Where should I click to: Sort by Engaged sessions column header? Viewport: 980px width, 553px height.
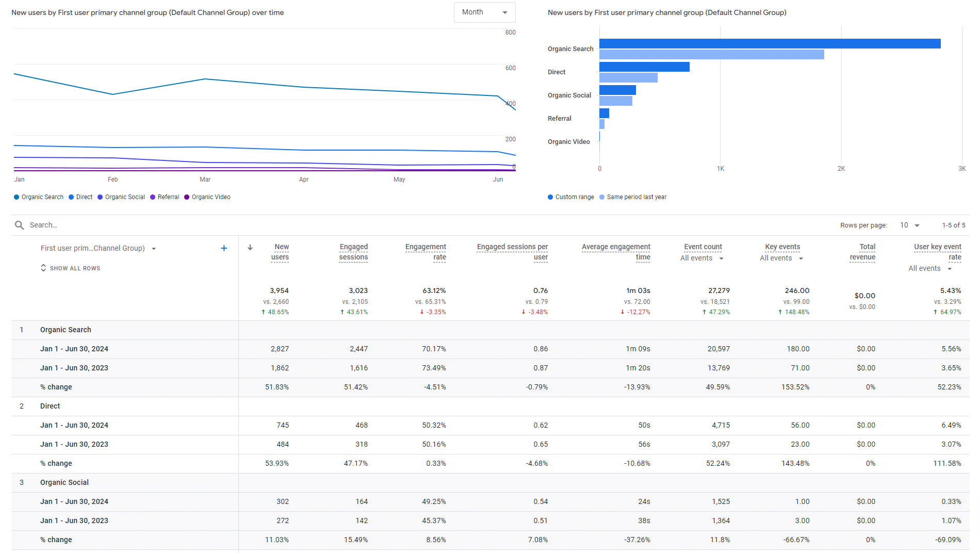coord(353,252)
